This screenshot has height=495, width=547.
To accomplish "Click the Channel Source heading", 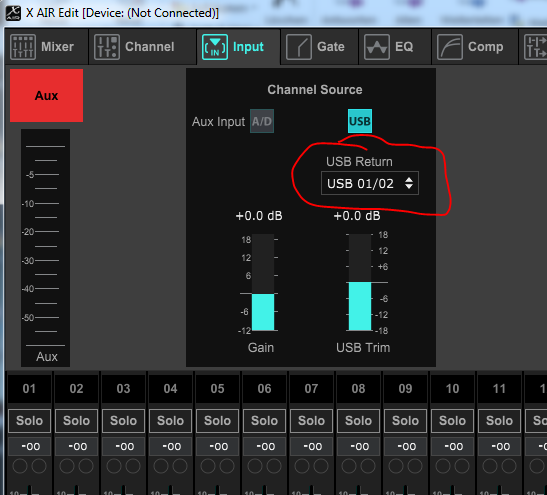I will click(315, 90).
